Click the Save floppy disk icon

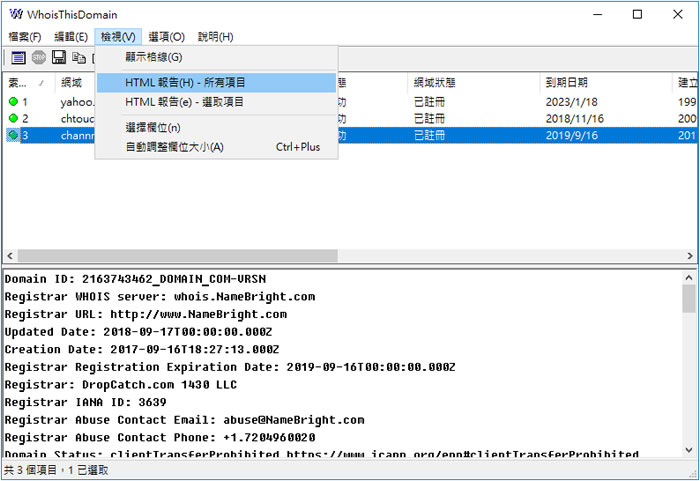58,58
